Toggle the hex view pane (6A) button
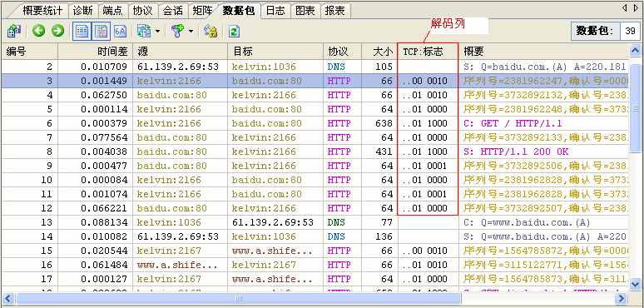The height and width of the screenshot is (308, 644). coord(120,31)
